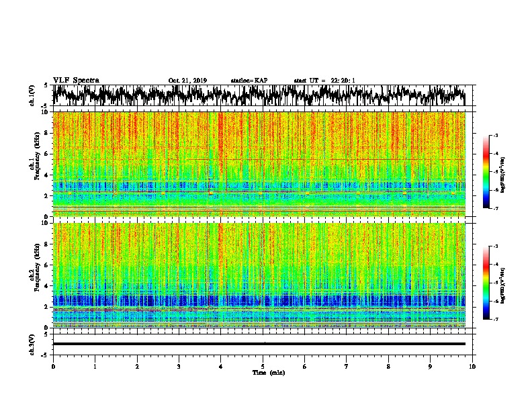Click the 'start UT = 22:20:1' text
Screen dimensions: 532x411
tap(324, 81)
